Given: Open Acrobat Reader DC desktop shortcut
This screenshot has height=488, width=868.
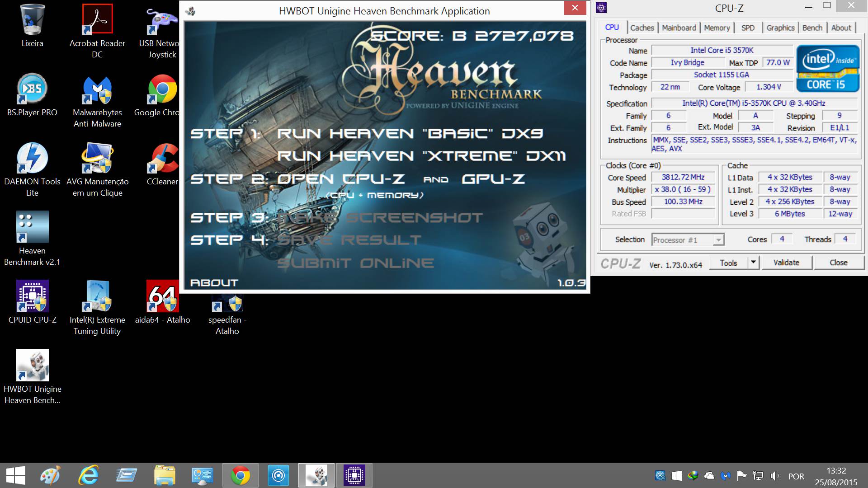Looking at the screenshot, I should [x=97, y=31].
